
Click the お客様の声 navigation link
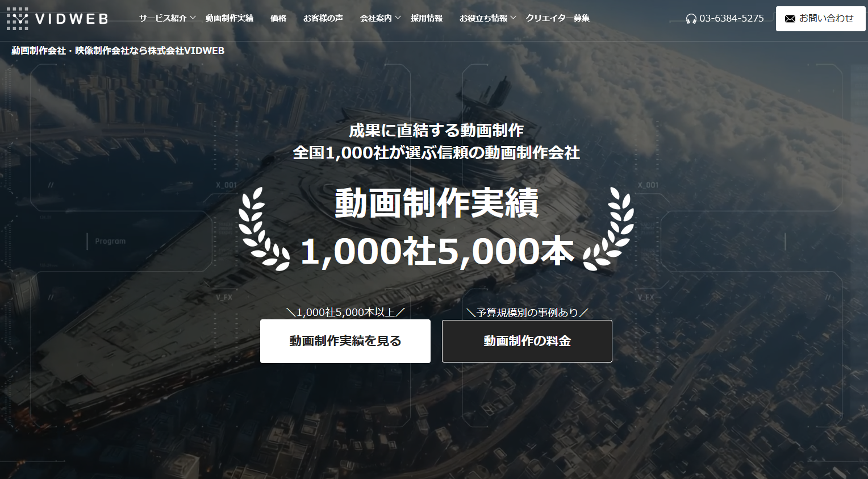pos(324,18)
